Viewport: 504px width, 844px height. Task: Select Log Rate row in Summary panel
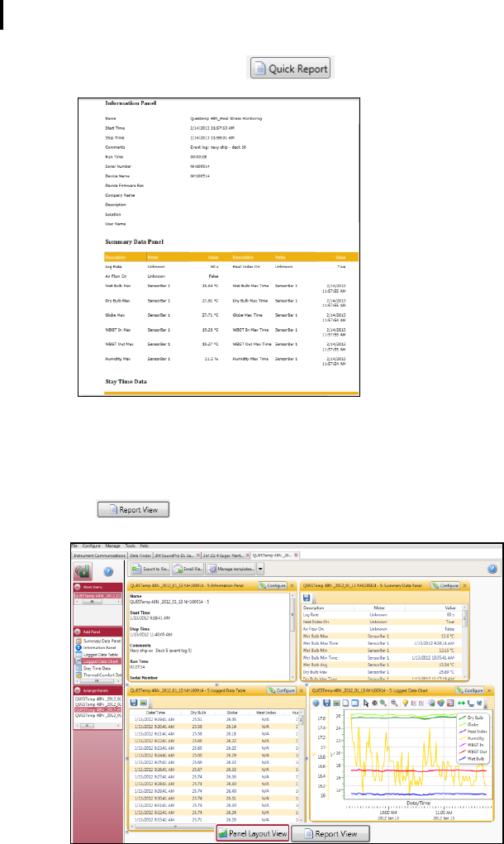click(x=380, y=614)
